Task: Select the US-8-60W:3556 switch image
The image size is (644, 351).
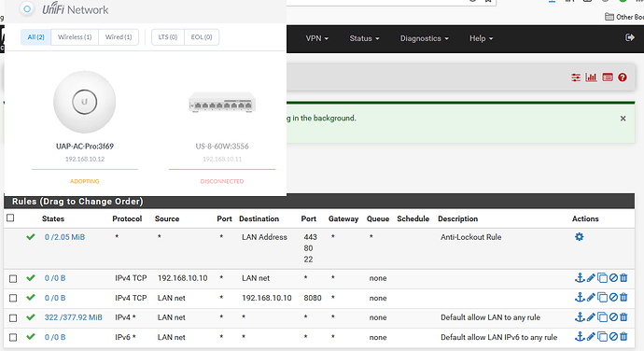Action: [222, 103]
